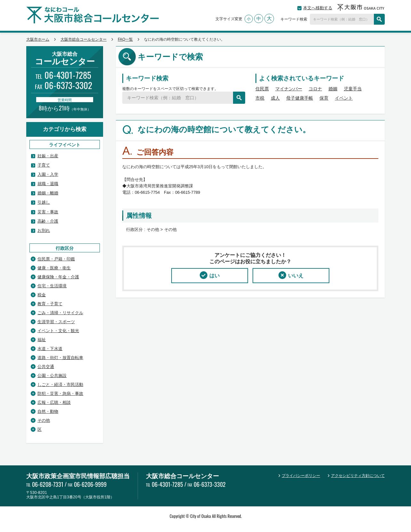Select popular keyword マイナンバー
411x532 pixels.
tap(289, 89)
